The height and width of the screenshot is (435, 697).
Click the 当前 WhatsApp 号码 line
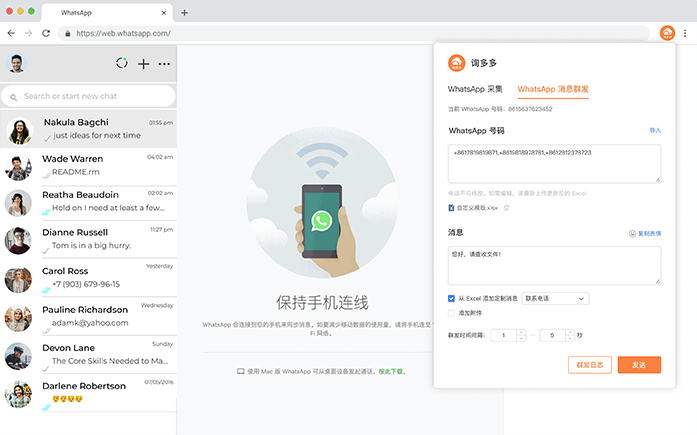point(500,109)
